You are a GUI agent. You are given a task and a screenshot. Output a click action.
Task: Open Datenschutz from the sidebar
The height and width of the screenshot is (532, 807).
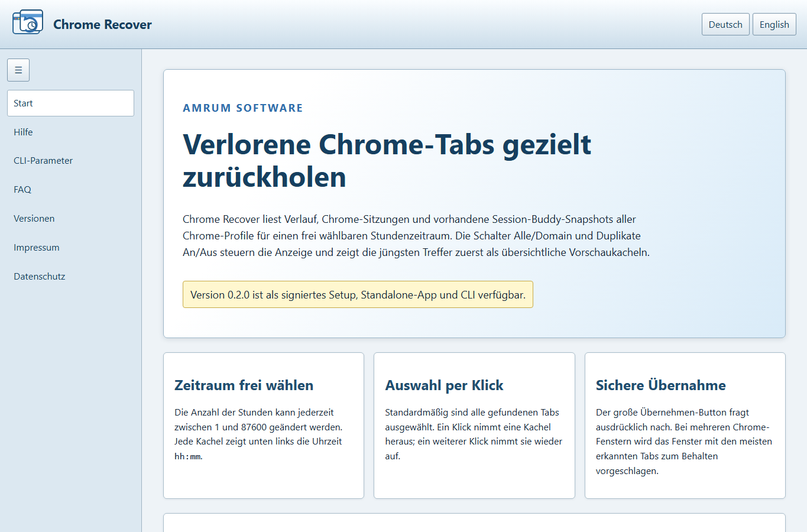tap(70, 277)
